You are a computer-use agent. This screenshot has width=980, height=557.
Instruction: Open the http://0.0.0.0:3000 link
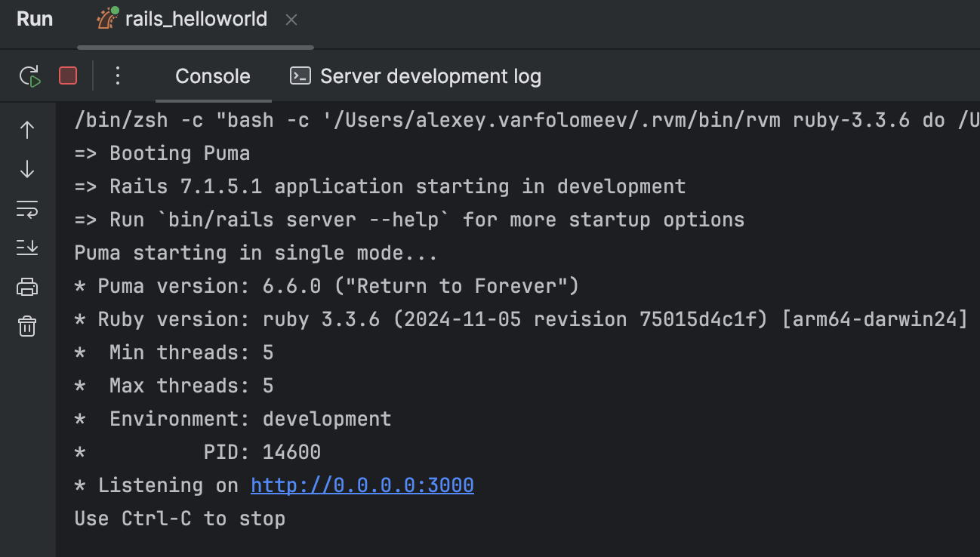click(362, 485)
